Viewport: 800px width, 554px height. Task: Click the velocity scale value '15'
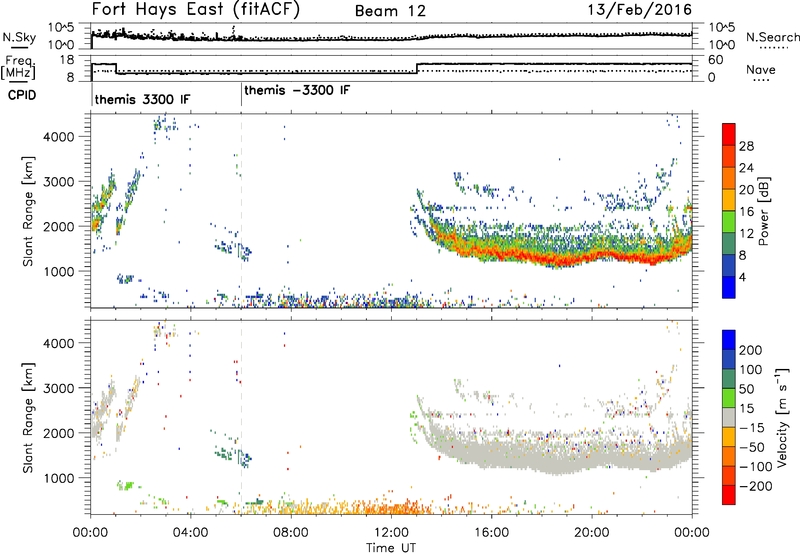pos(747,409)
